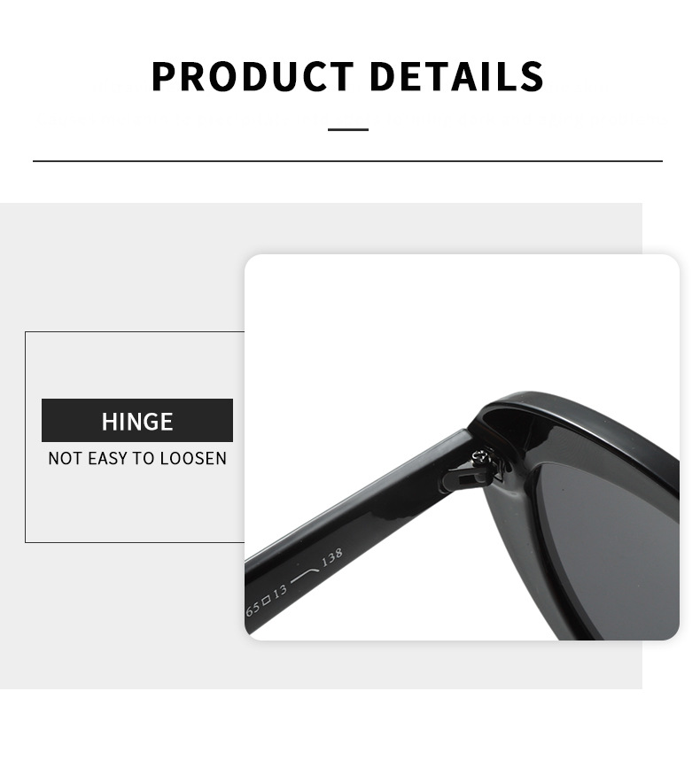Click the sunglasses hinge close-up photo
The width and height of the screenshot is (700, 761).
(462, 447)
